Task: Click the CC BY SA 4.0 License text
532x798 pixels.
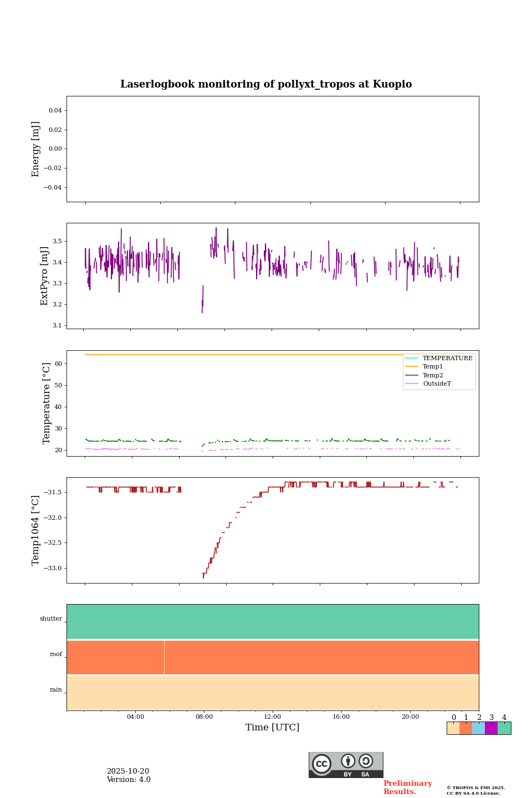Action: 473,793
